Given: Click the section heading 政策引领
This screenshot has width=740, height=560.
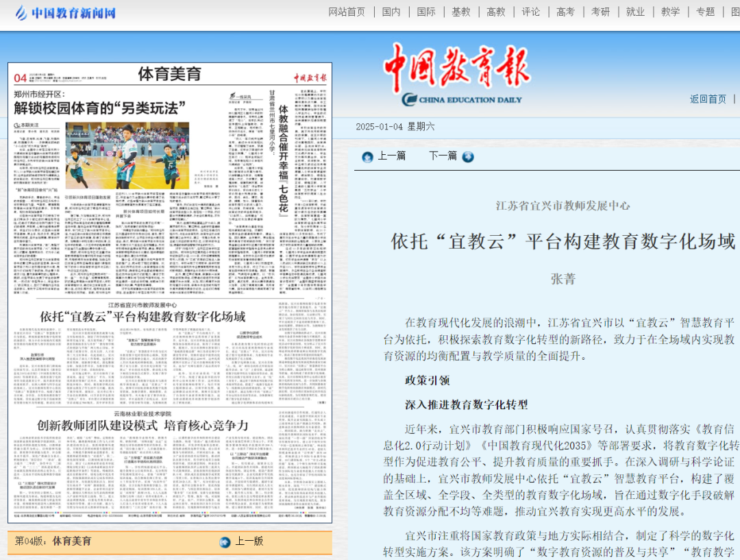Looking at the screenshot, I should pyautogui.click(x=427, y=380).
